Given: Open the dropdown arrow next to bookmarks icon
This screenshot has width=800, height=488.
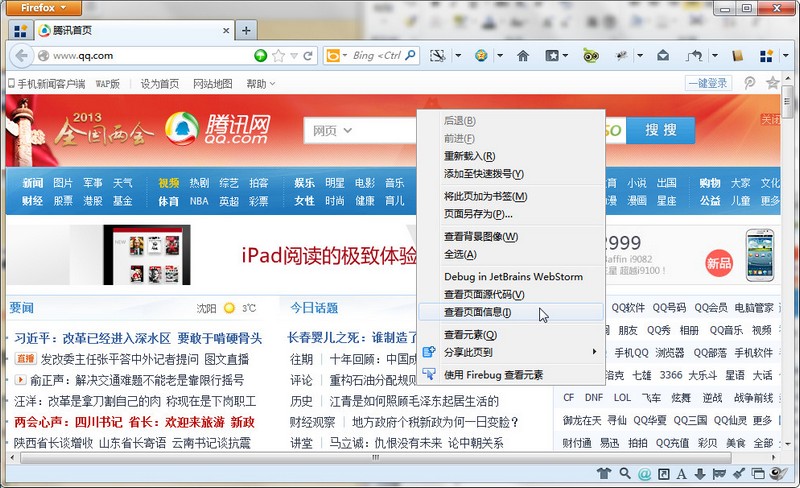Looking at the screenshot, I should click(565, 56).
